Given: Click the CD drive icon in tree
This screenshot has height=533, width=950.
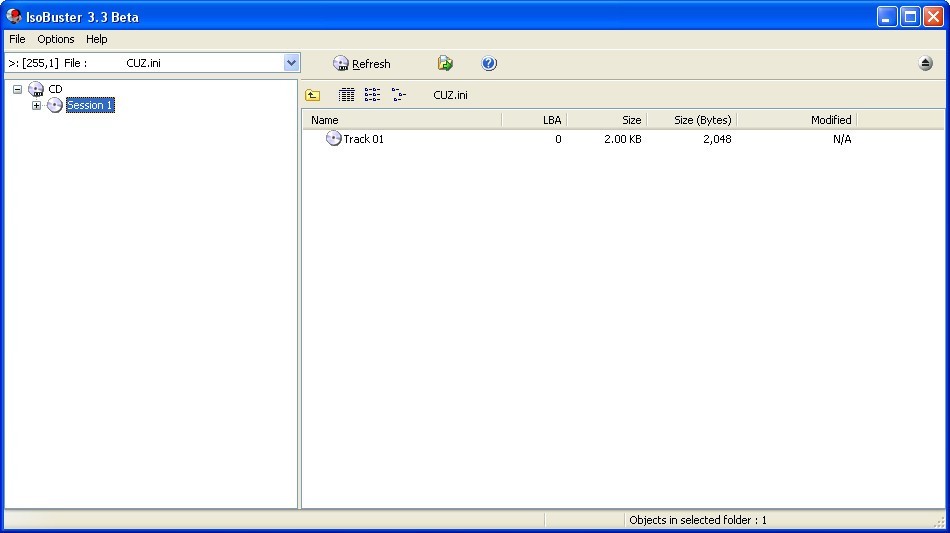Looking at the screenshot, I should tap(36, 89).
